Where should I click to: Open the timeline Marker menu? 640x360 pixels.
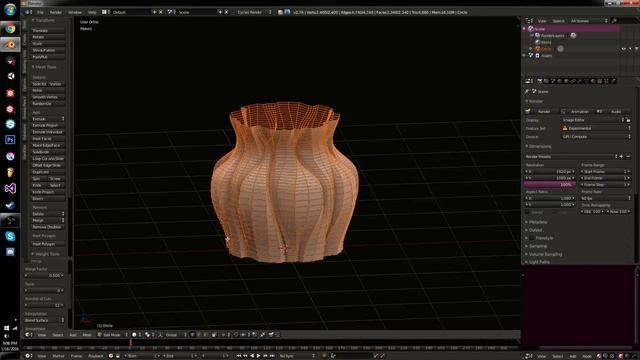(x=58, y=356)
